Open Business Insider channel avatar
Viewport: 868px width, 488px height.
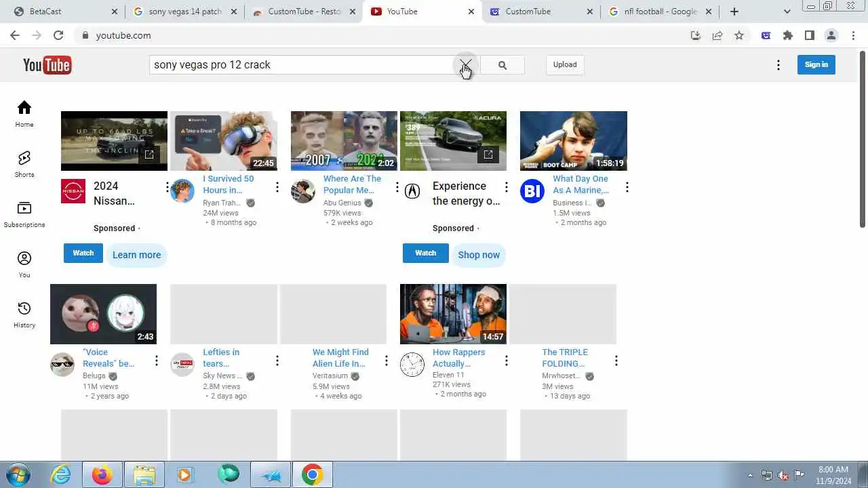click(x=532, y=191)
